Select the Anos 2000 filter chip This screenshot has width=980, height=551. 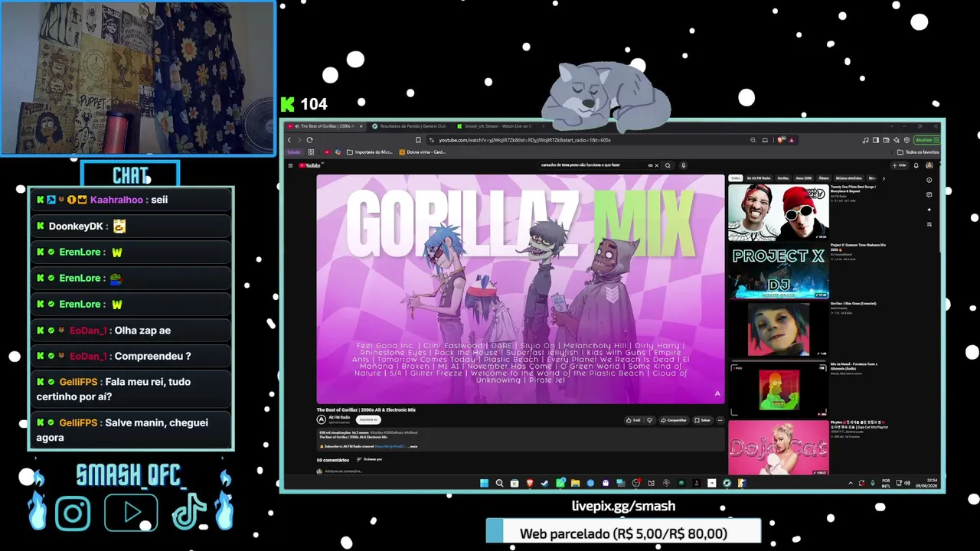point(804,178)
